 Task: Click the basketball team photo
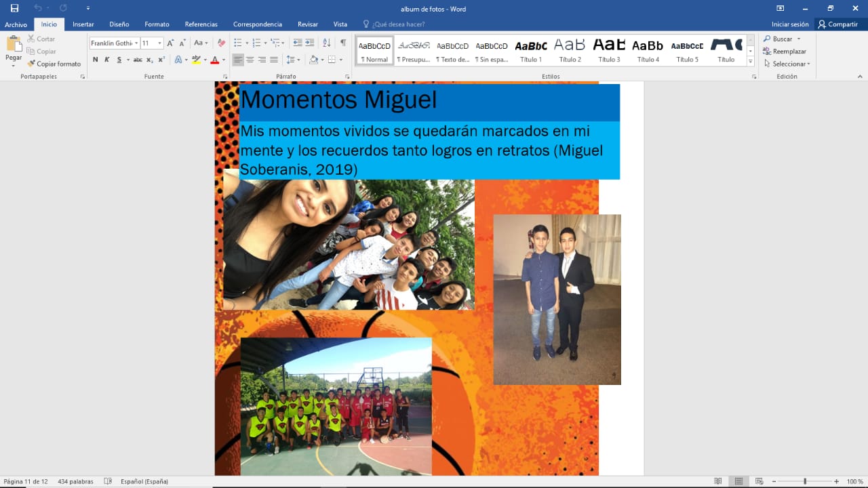point(336,407)
